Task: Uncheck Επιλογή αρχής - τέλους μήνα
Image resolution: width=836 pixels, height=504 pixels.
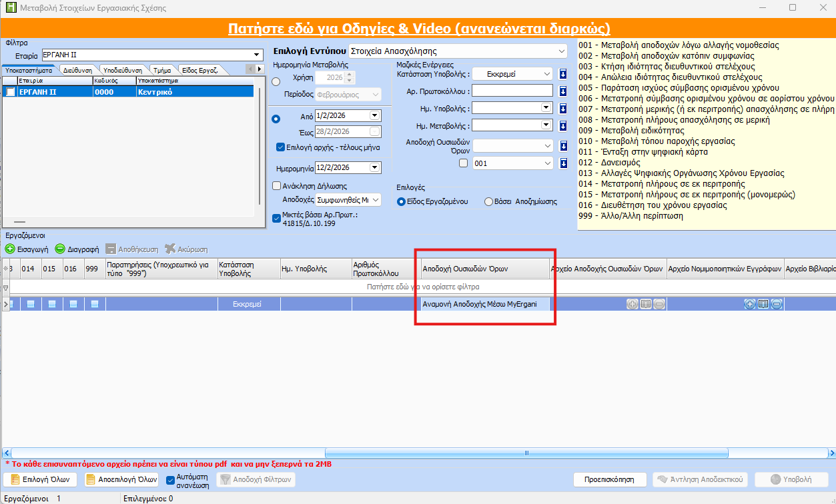Action: click(280, 147)
